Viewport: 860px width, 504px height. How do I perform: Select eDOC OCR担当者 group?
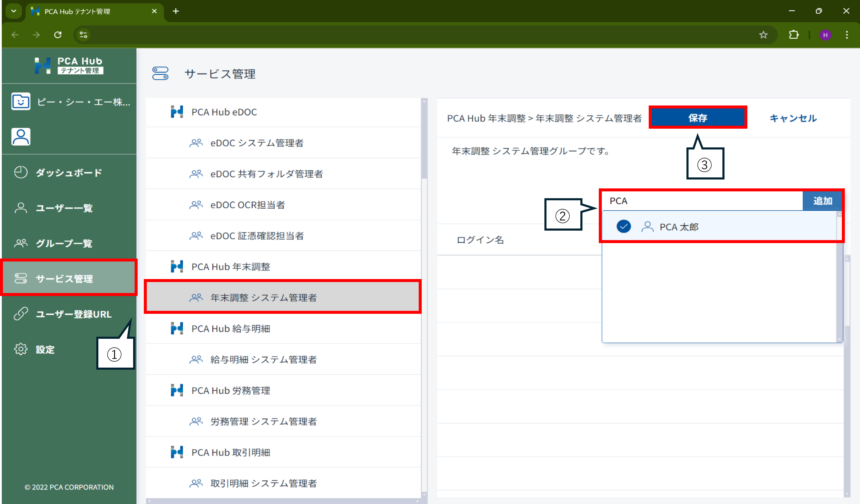pos(283,205)
